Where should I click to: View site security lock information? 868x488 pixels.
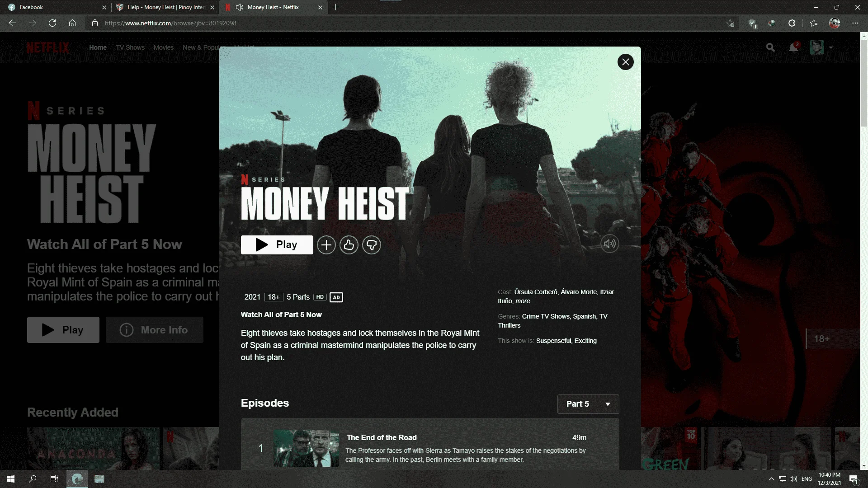pyautogui.click(x=95, y=23)
